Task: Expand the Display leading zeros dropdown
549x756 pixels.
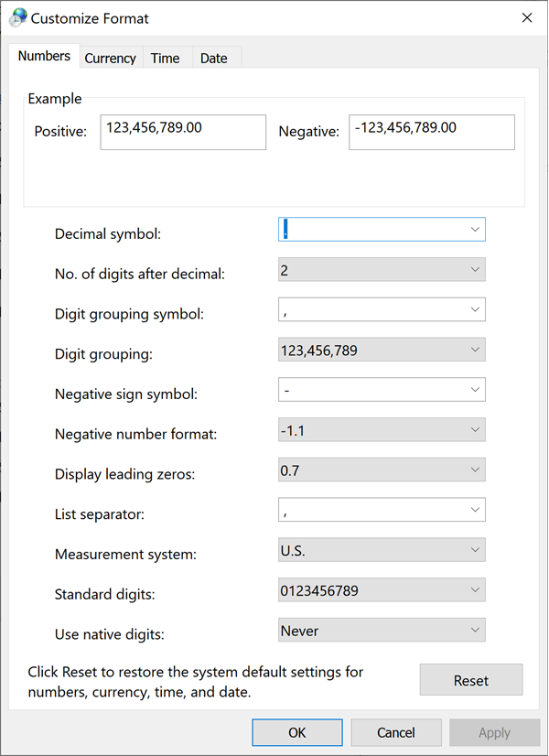Action: coord(474,470)
